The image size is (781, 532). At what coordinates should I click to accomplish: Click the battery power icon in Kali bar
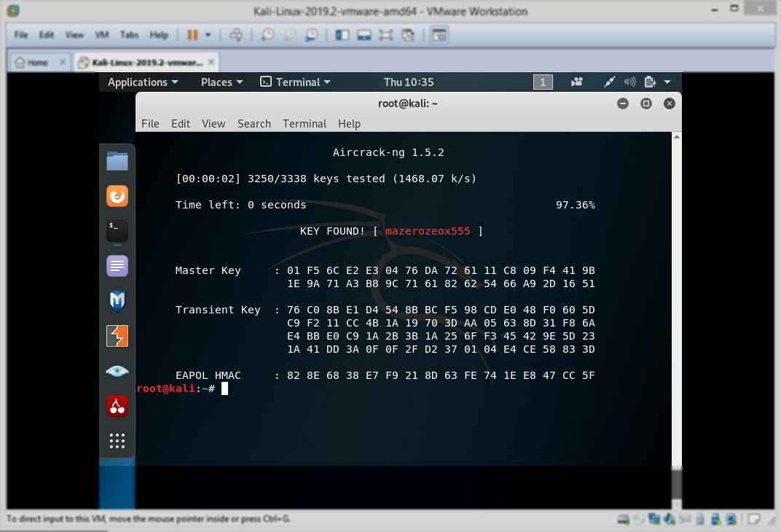pyautogui.click(x=650, y=82)
